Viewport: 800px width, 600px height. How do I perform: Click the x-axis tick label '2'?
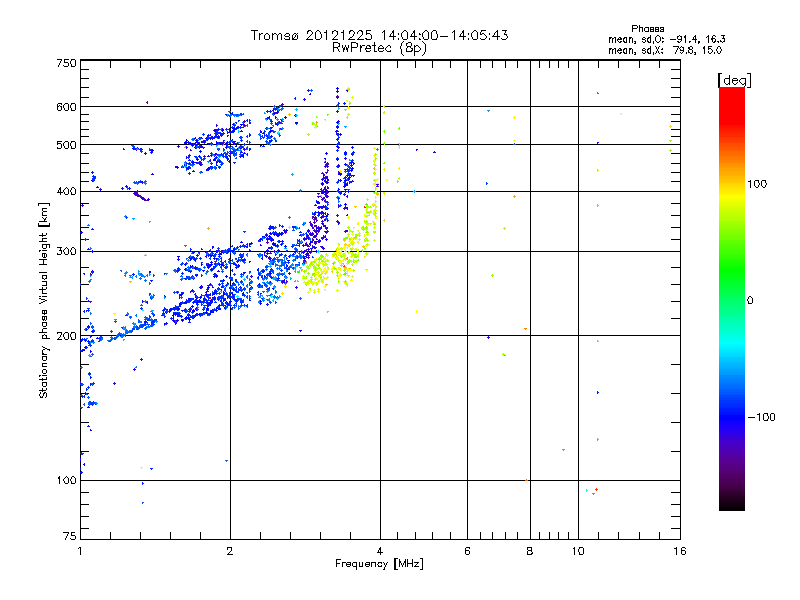pos(230,551)
